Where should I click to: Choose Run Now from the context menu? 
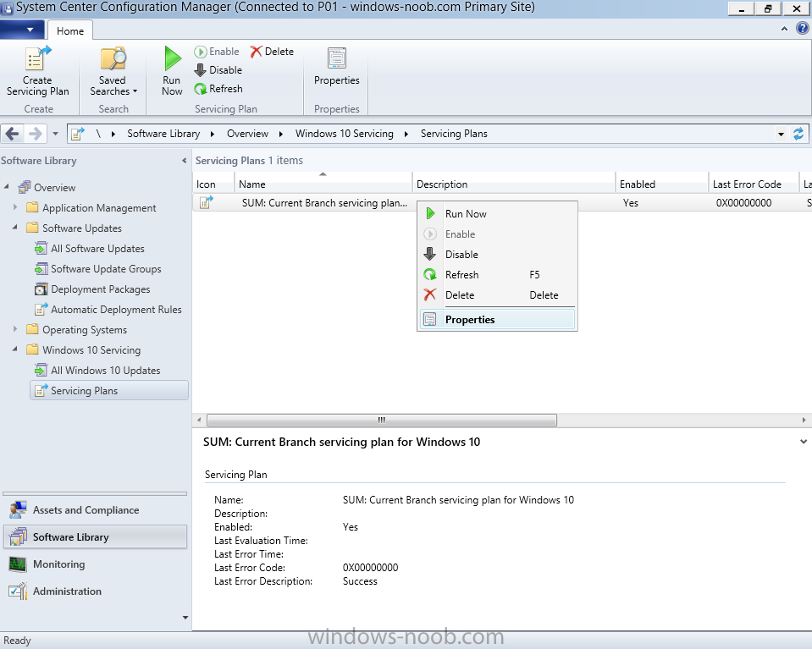click(497, 214)
